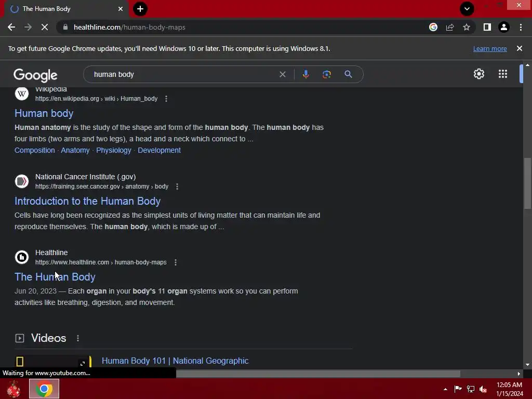Click the vertical page scrollbar thumb

tap(527, 183)
